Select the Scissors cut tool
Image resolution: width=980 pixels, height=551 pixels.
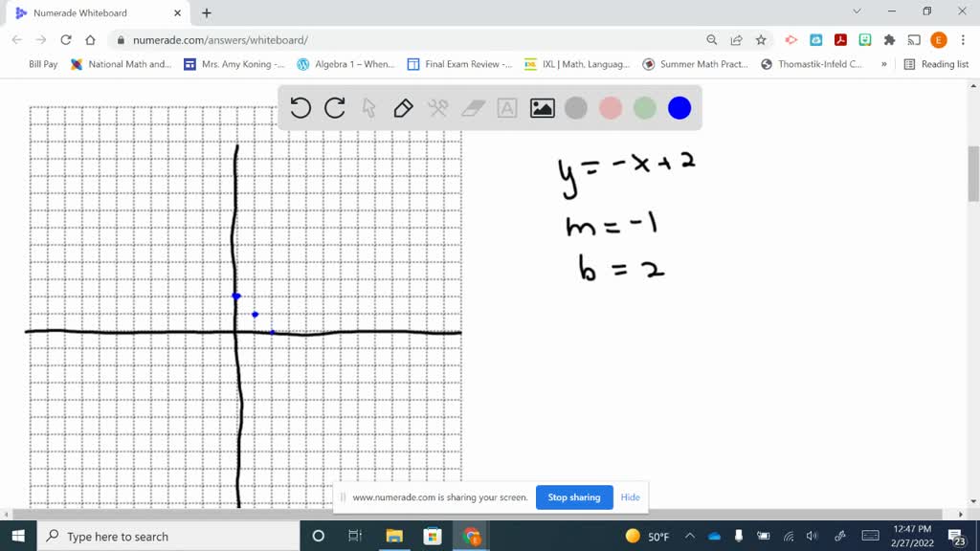click(x=437, y=108)
